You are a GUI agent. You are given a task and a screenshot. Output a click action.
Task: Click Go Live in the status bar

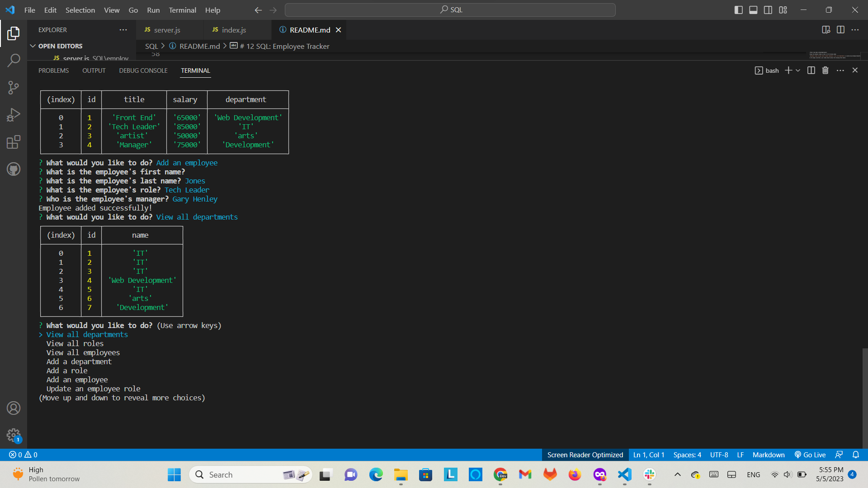[810, 455]
